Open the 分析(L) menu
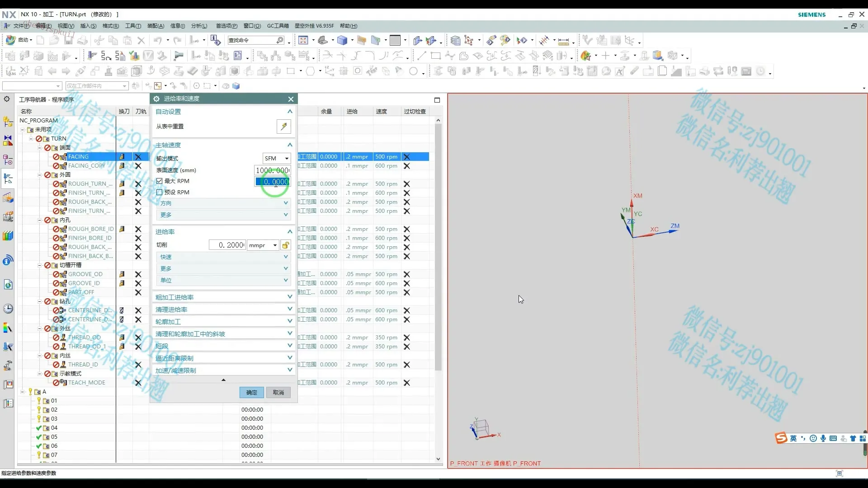Viewport: 868px width, 488px height. [199, 26]
